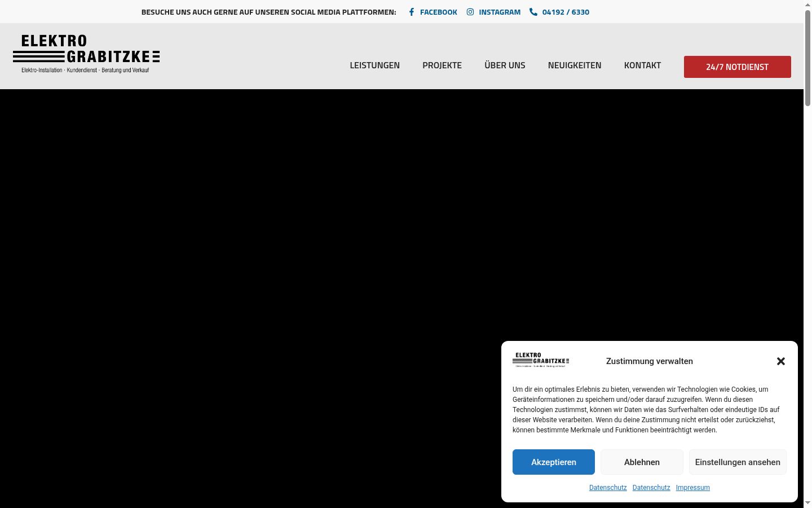Follow the INSTAGRAM text link
812x508 pixels.
[500, 12]
